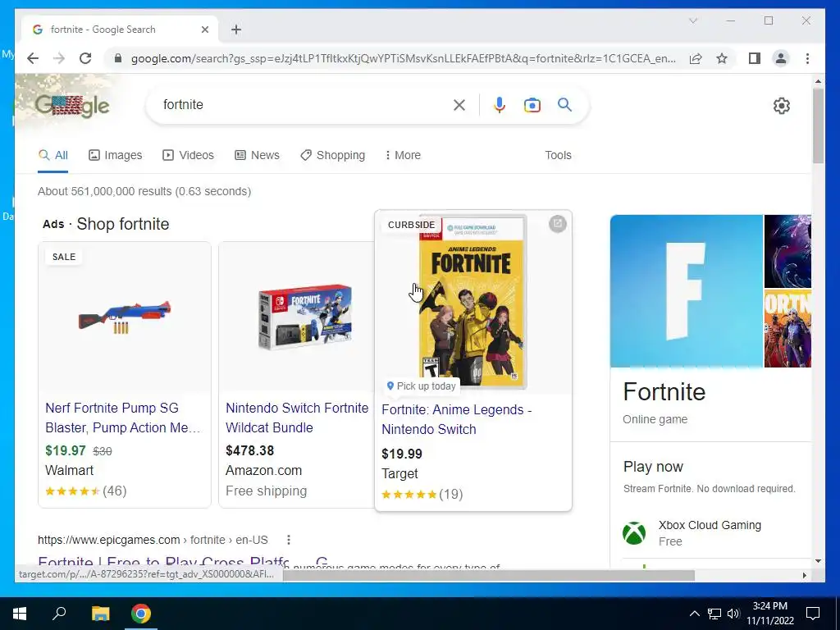Click the Walmart seller name

click(69, 470)
